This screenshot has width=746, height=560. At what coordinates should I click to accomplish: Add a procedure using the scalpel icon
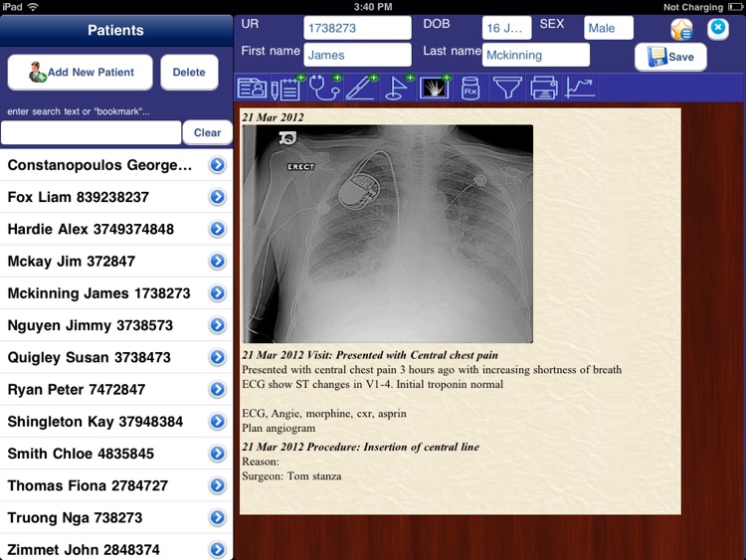pos(361,89)
